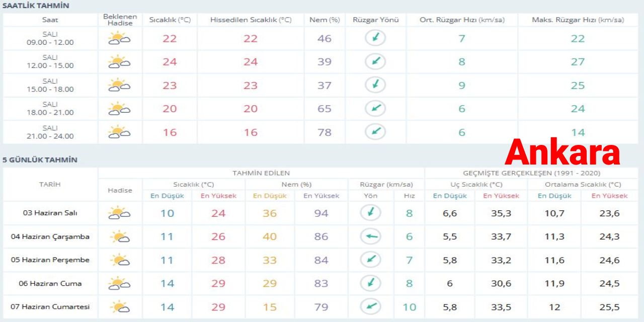644x322 pixels.
Task: Click the Nem (%) hourly column header
Action: click(325, 20)
